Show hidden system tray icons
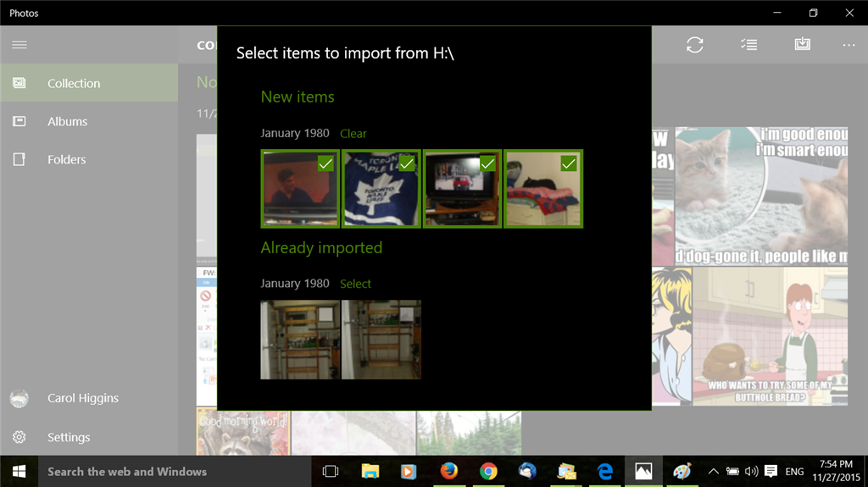Image resolution: width=868 pixels, height=487 pixels. pyautogui.click(x=713, y=472)
